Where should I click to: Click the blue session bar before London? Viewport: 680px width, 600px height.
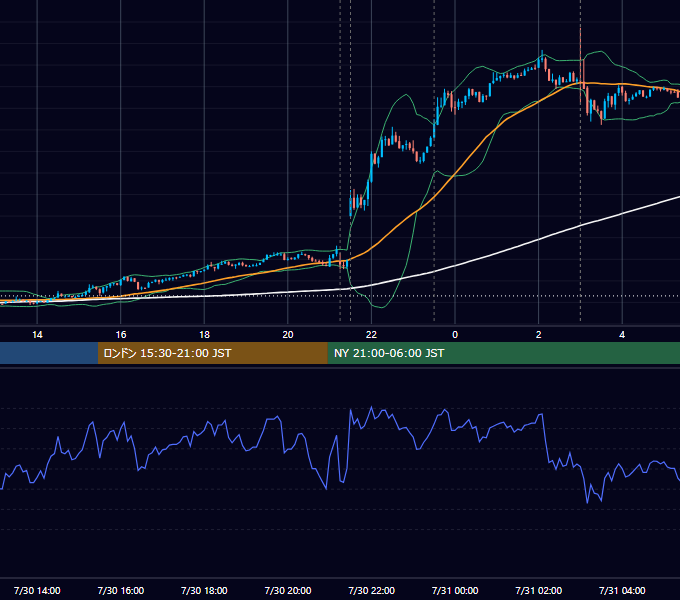49,353
